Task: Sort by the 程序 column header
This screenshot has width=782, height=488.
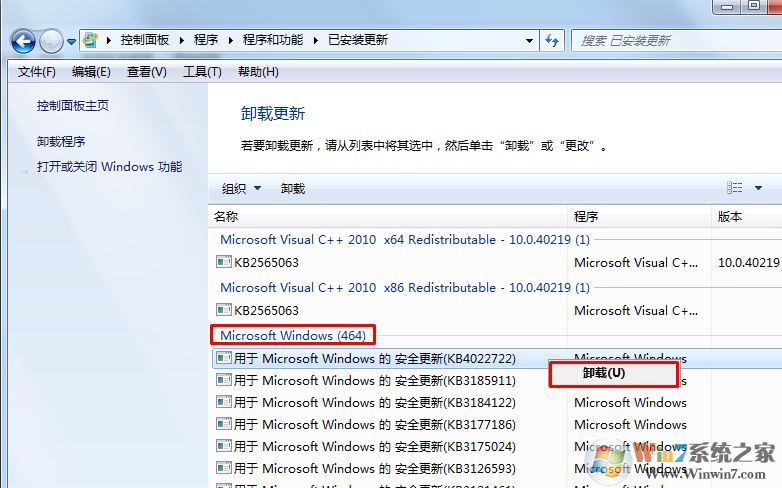Action: click(x=639, y=217)
